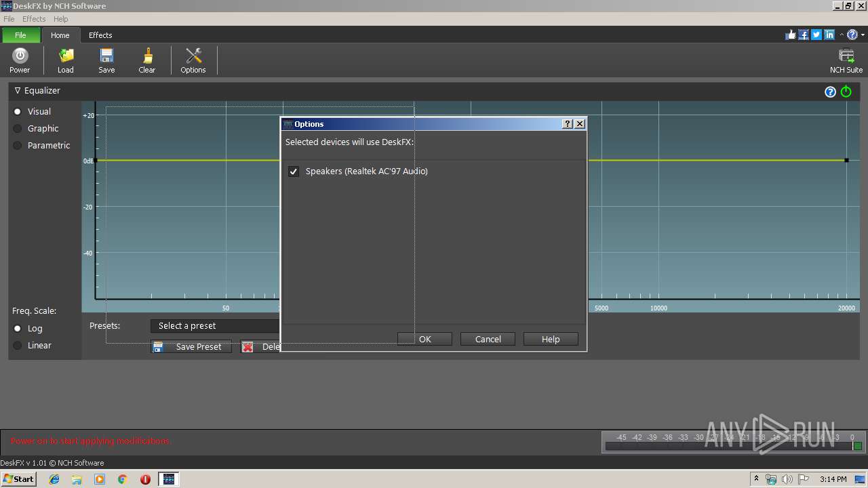Open Windows Explorer folder in taskbar
Screen dimensions: 868x488
[77, 479]
